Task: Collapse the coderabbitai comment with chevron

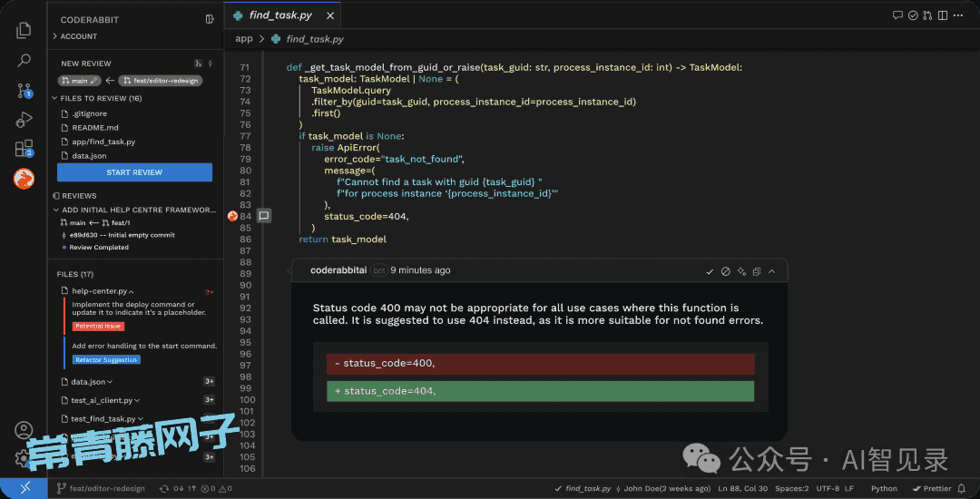Action: (x=772, y=271)
